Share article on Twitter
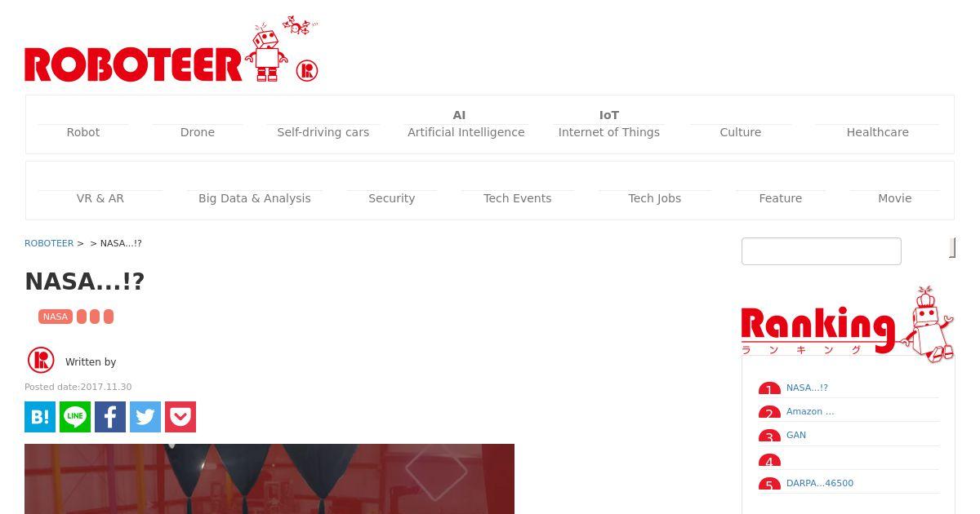 (145, 417)
